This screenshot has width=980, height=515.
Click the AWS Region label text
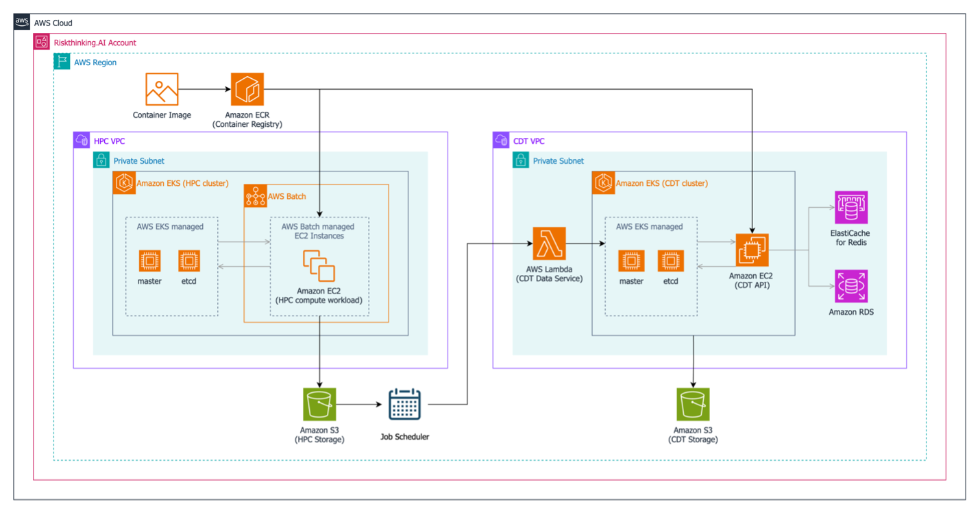[x=94, y=62]
